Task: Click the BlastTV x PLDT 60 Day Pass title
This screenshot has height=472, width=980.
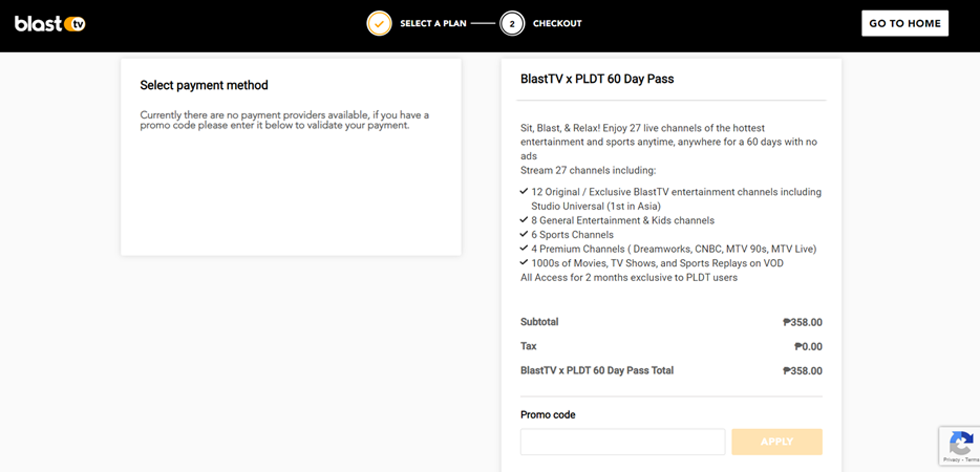Action: pos(597,79)
